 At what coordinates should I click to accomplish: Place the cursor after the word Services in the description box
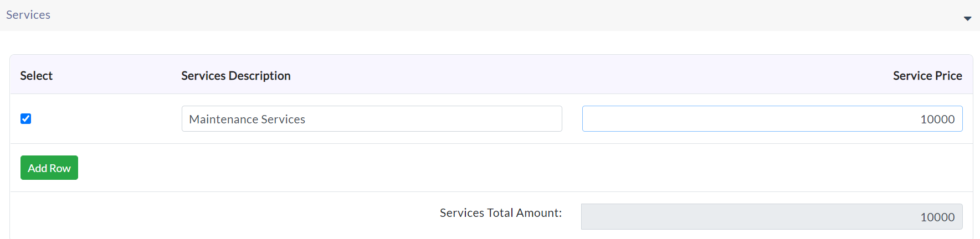tap(306, 119)
